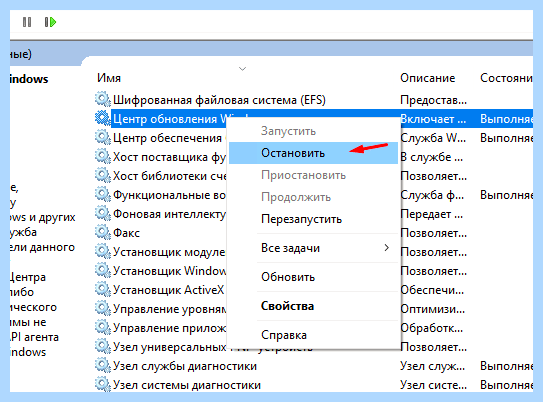This screenshot has width=543, height=402.
Task: Click the Оптимизи... description cell
Action: point(433,309)
